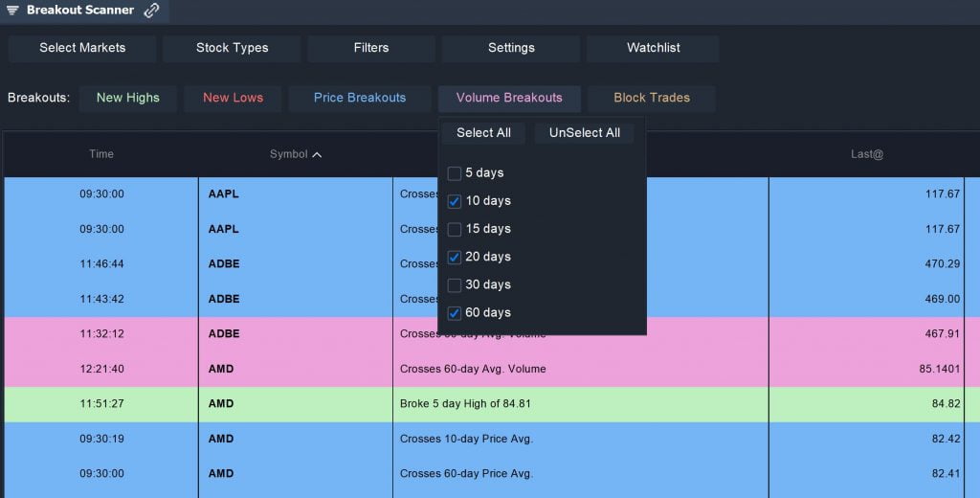Collapse the Volume Breakouts dropdown
Viewport: 980px width, 498px height.
click(509, 98)
